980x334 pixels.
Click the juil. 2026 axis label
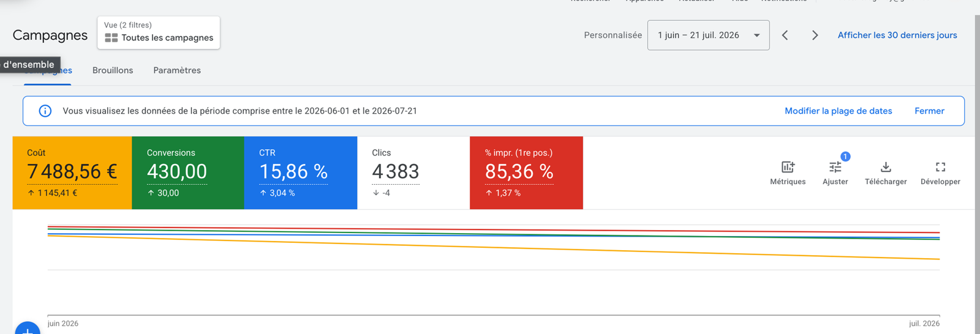coord(924,324)
